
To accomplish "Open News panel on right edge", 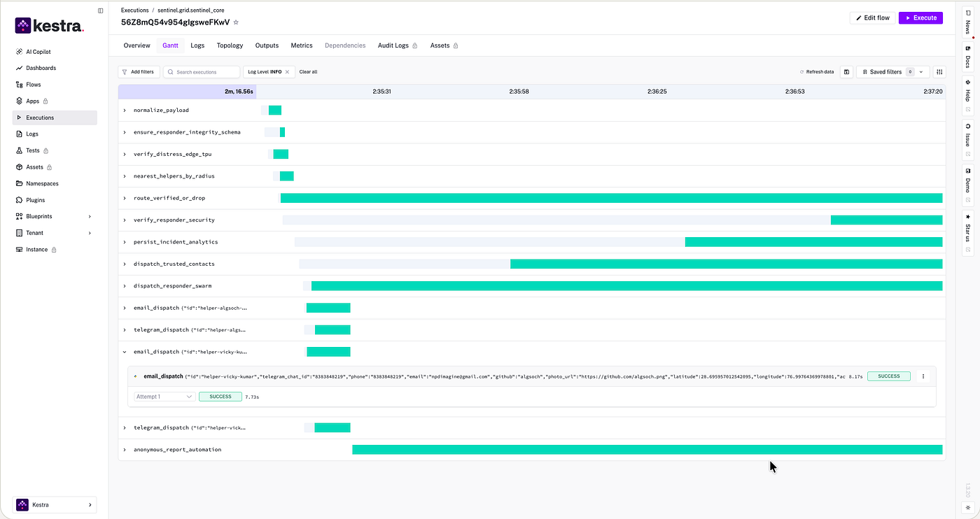I will (x=968, y=23).
